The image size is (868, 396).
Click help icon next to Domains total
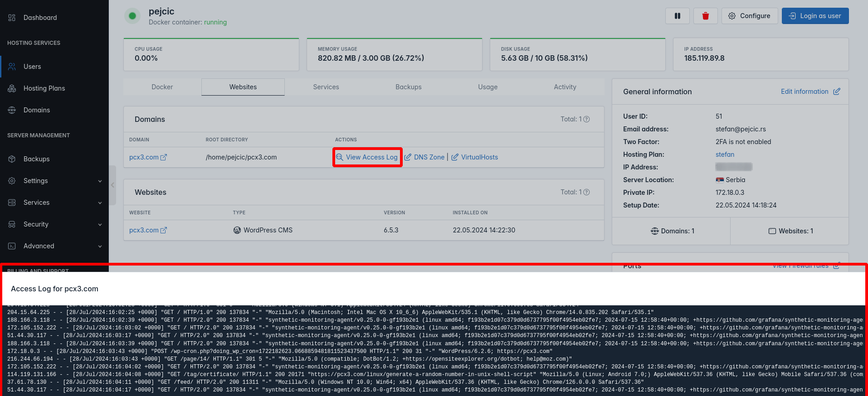[586, 119]
